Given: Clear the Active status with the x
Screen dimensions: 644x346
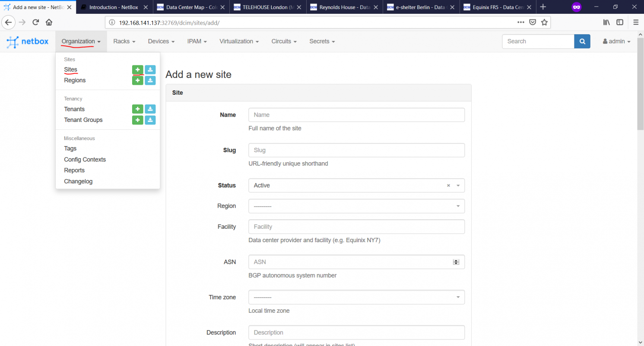Looking at the screenshot, I should pyautogui.click(x=448, y=186).
